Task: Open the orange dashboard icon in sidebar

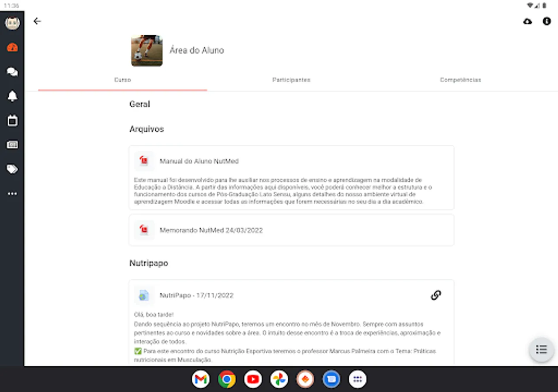Action: [x=12, y=47]
